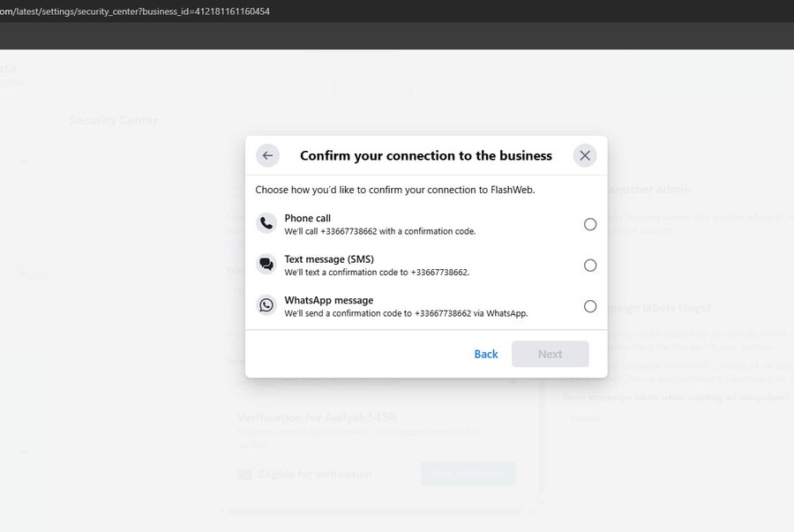This screenshot has height=532, width=794.
Task: Click the WhatsApp logo icon
Action: (x=266, y=304)
